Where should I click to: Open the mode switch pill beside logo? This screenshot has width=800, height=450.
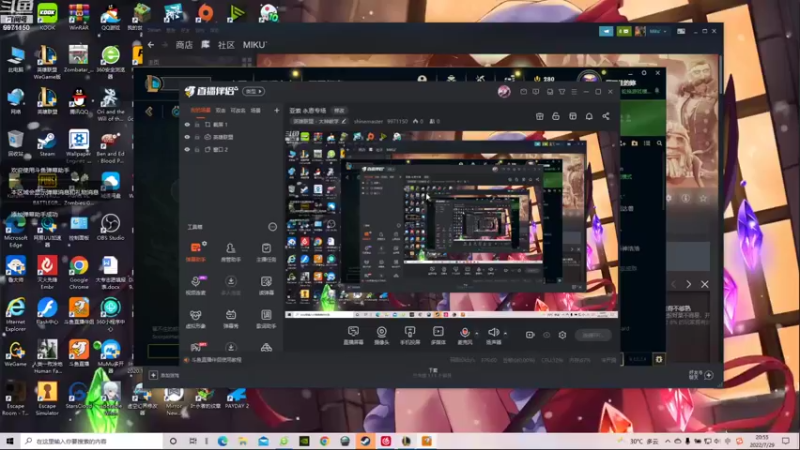coord(254,91)
